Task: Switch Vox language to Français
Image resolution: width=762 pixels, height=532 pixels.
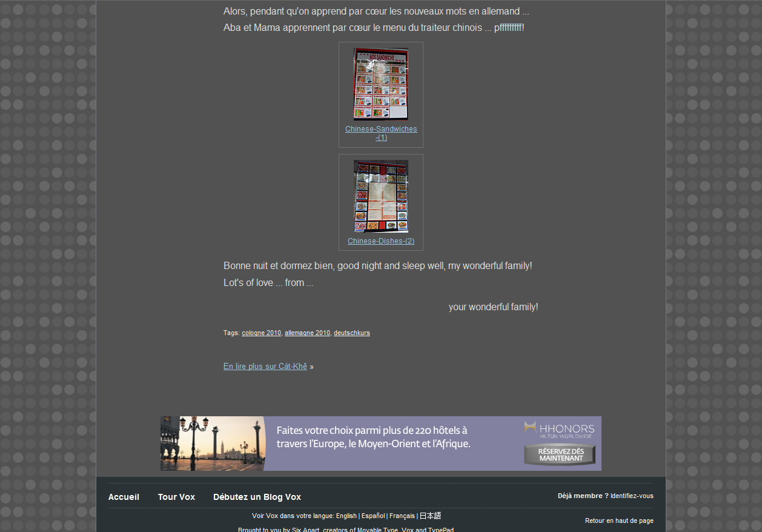Action: point(402,516)
